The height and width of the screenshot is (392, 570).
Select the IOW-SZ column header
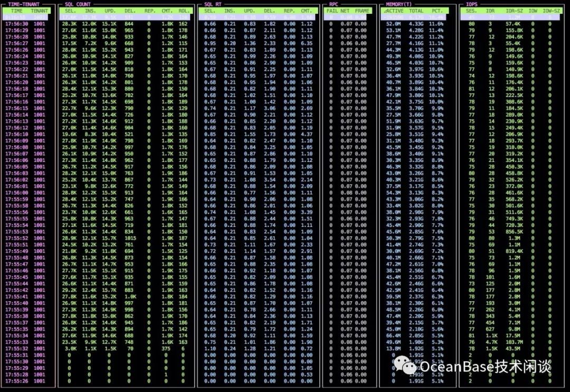click(552, 11)
